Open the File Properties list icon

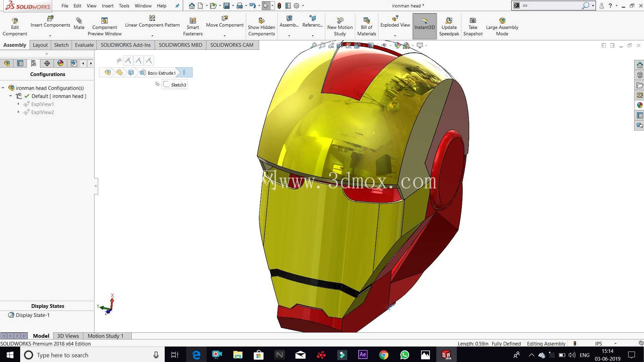(288, 6)
